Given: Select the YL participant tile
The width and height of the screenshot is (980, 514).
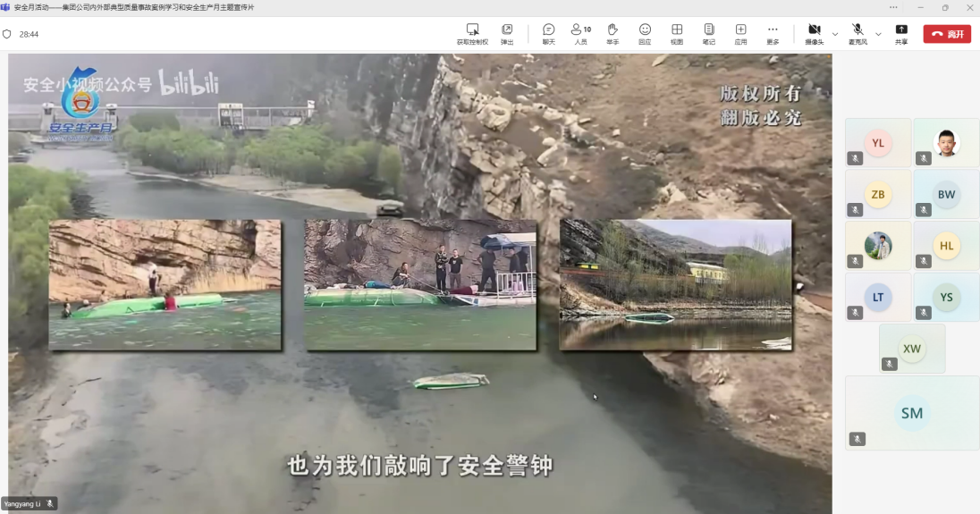Looking at the screenshot, I should pos(877,143).
